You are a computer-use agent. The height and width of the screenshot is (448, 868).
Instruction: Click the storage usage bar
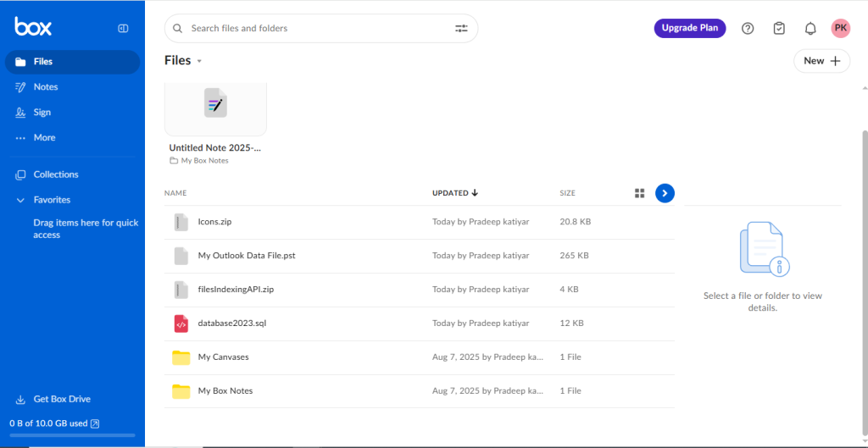(72, 435)
